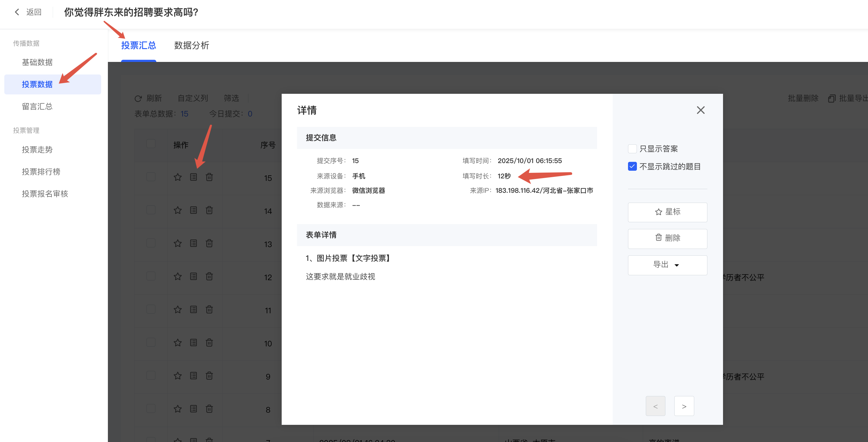Open detail document icon in row 14
The width and height of the screenshot is (868, 442).
[x=193, y=210]
